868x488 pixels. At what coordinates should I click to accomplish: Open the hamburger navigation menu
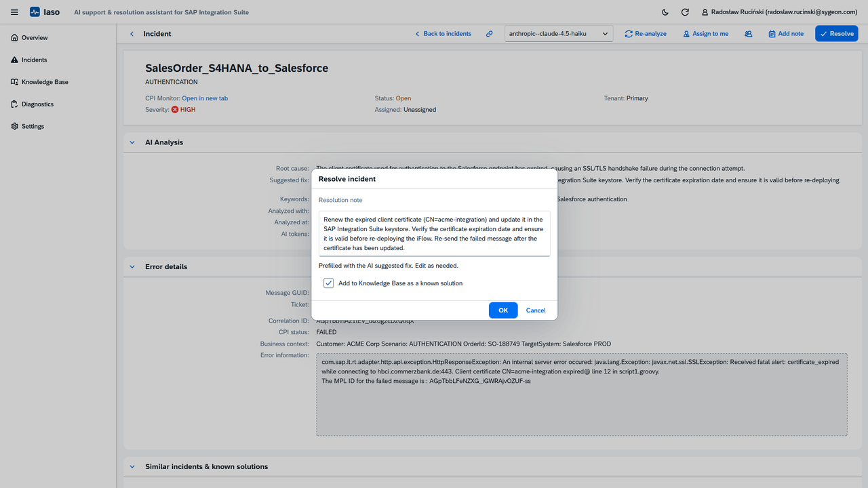click(x=14, y=12)
